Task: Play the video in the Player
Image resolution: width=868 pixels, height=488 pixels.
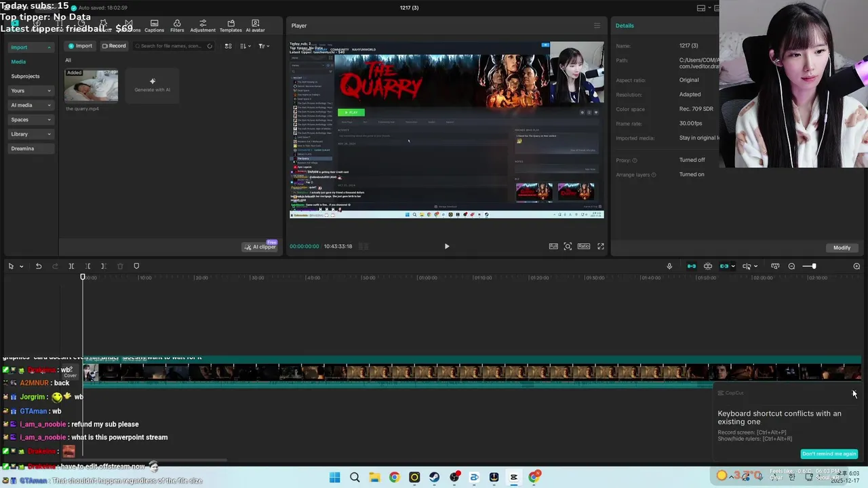Action: point(447,247)
